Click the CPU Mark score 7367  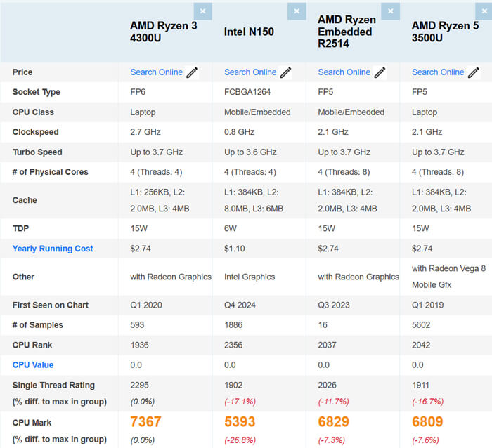click(x=145, y=421)
